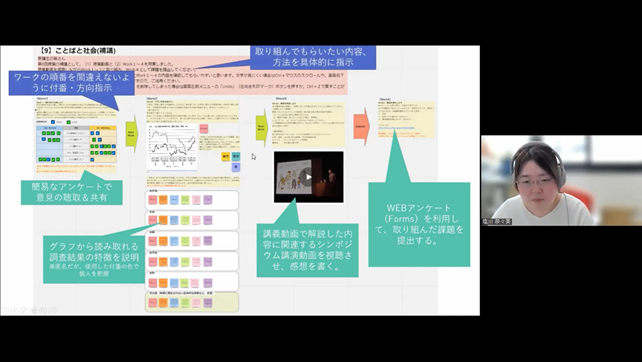Go to previous slide using slideshow control
This screenshot has height=362, width=642.
tap(5, 311)
